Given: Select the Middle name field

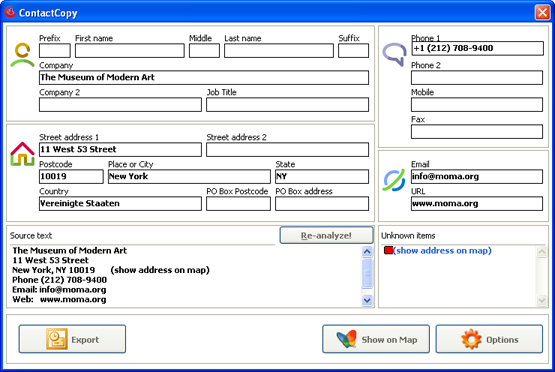Looking at the screenshot, I should click(x=204, y=51).
